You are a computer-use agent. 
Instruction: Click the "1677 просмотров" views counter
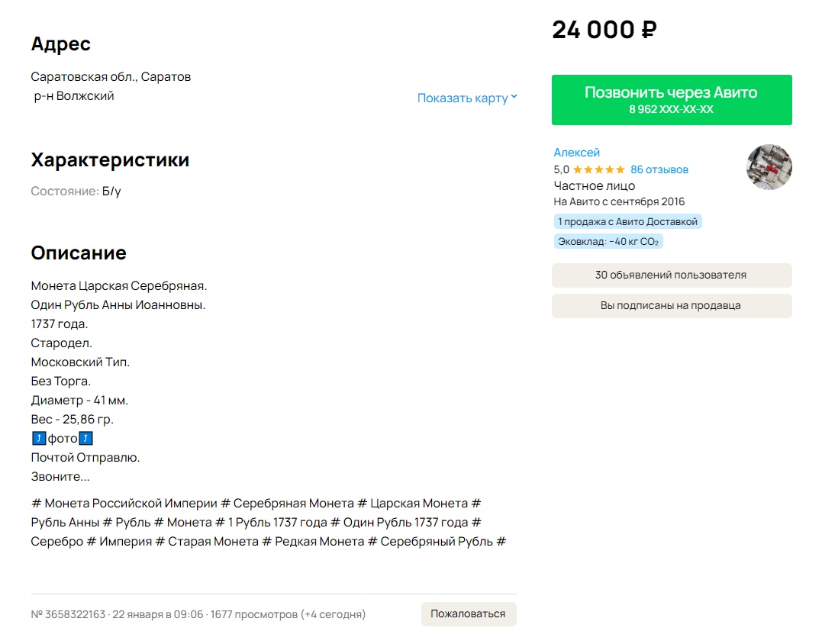(253, 614)
